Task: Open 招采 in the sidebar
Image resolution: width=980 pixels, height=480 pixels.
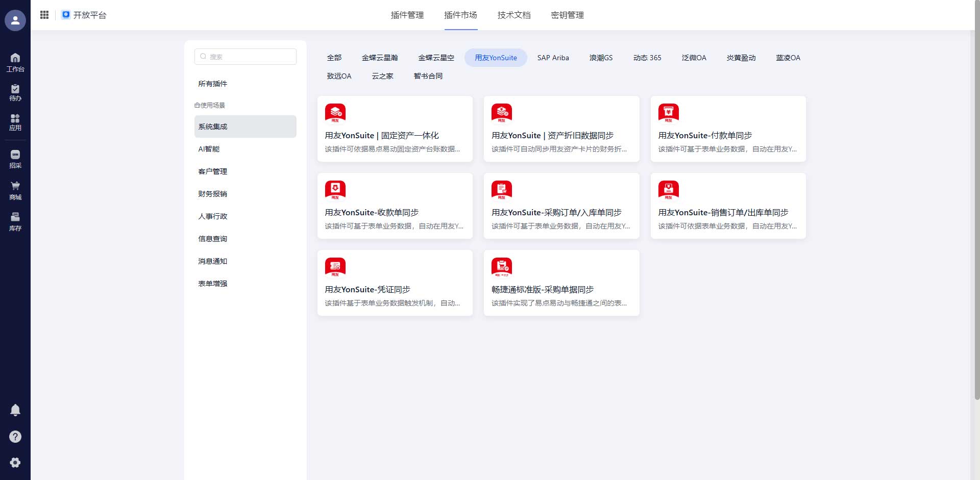Action: click(x=15, y=159)
